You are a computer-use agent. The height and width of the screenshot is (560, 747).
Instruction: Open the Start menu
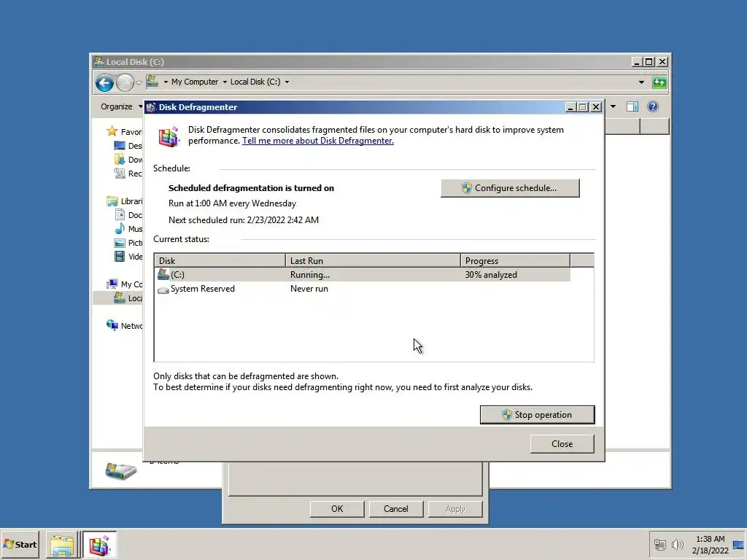coord(20,544)
